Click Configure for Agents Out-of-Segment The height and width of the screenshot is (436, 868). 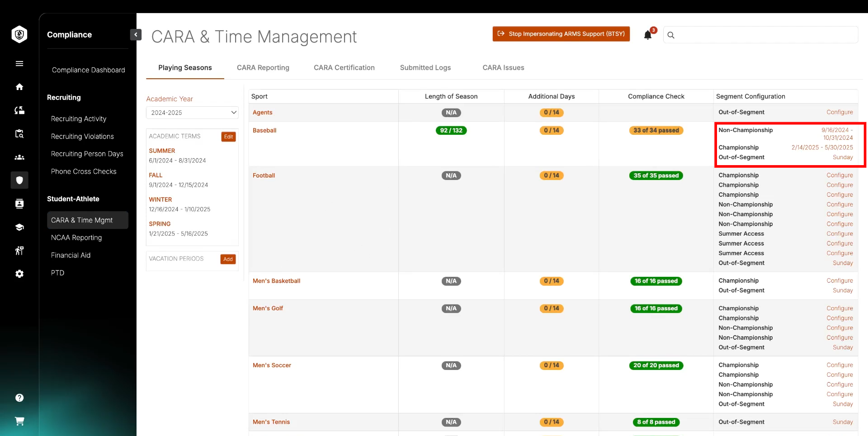click(839, 112)
